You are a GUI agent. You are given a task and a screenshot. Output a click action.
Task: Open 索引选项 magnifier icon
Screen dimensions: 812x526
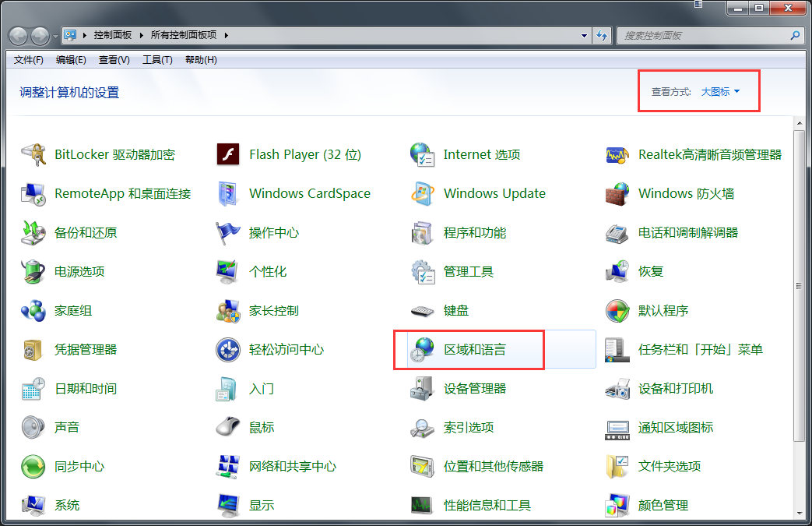coord(422,428)
